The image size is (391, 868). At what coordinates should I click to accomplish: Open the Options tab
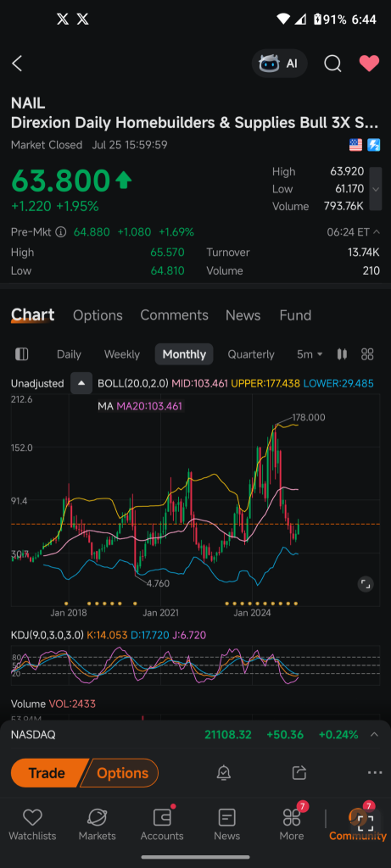[98, 315]
